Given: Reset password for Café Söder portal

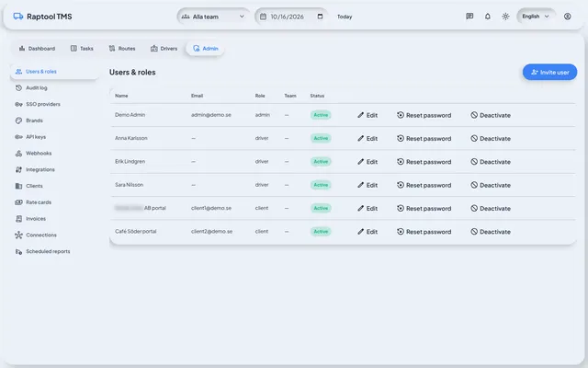Looking at the screenshot, I should click(x=424, y=232).
